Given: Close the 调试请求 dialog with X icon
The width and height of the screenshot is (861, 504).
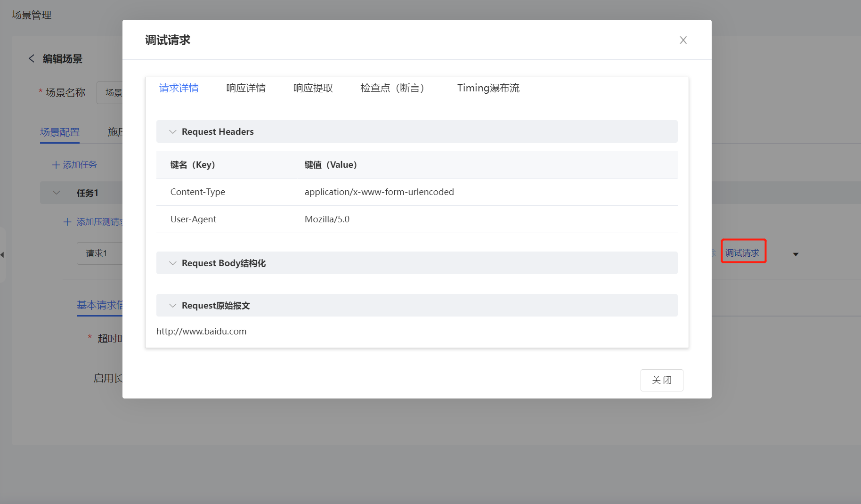Looking at the screenshot, I should [x=683, y=40].
